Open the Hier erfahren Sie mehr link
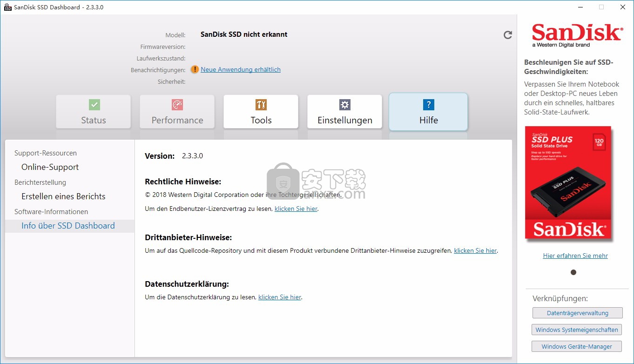This screenshot has height=364, width=634. 575,256
